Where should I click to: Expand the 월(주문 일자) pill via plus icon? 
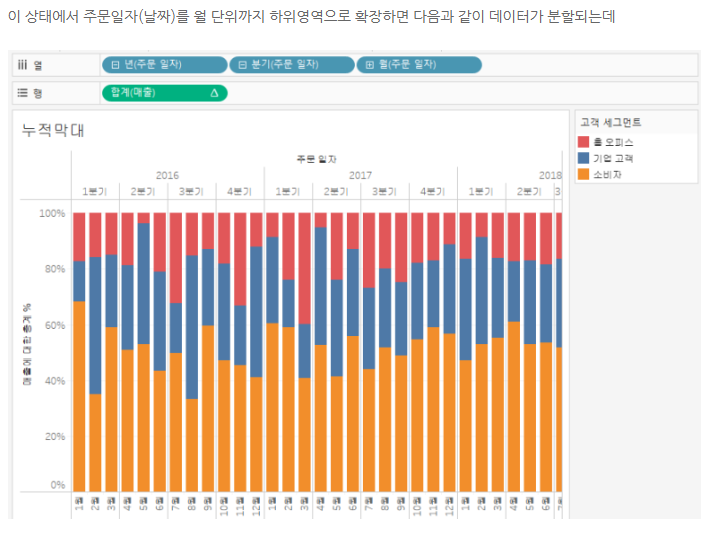(370, 65)
